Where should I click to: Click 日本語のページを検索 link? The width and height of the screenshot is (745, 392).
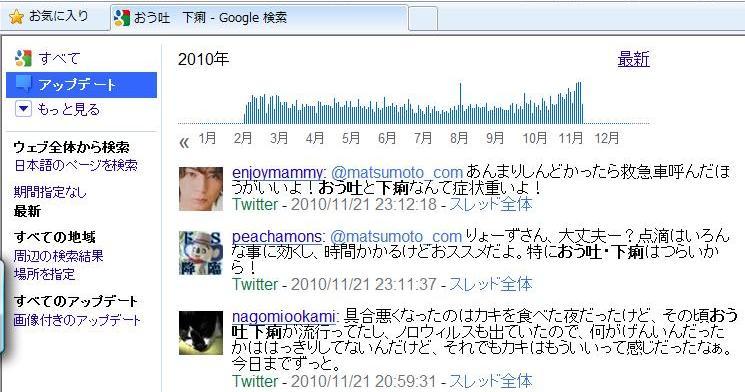(x=76, y=165)
